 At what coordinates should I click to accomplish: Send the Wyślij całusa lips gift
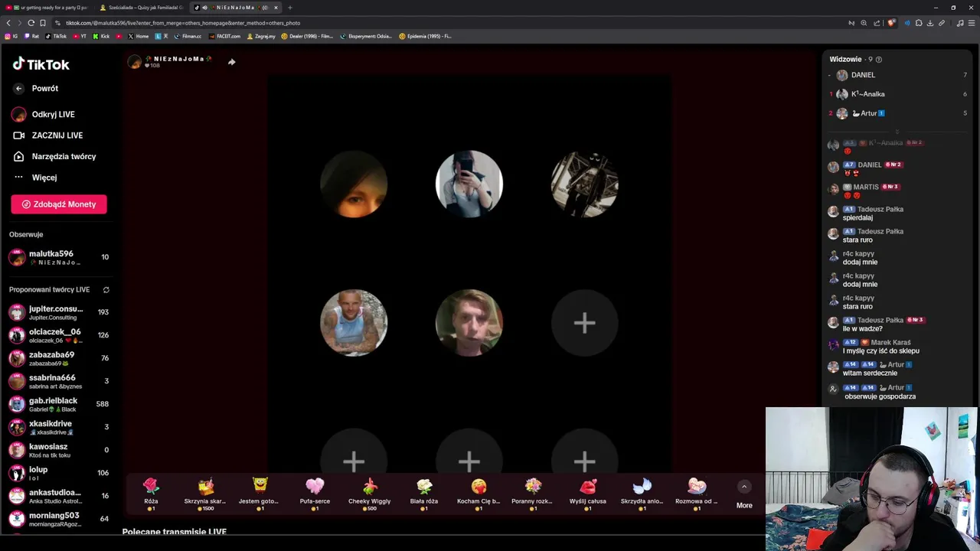(x=588, y=493)
